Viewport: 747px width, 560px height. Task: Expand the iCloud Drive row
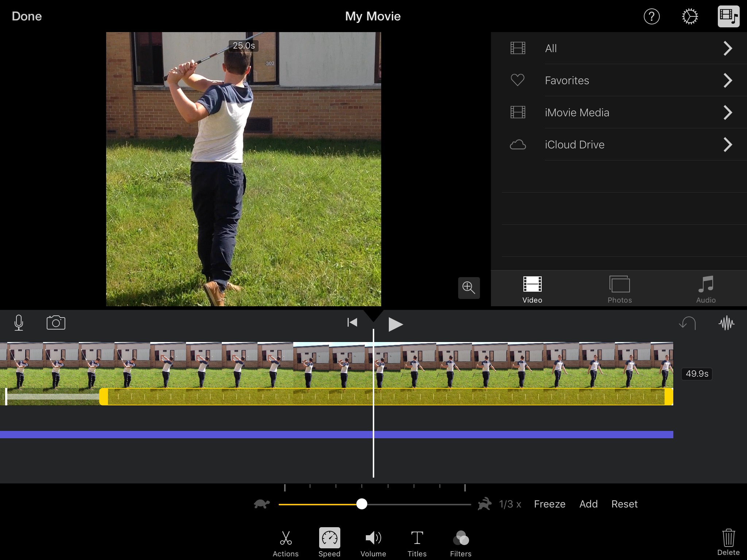620,145
